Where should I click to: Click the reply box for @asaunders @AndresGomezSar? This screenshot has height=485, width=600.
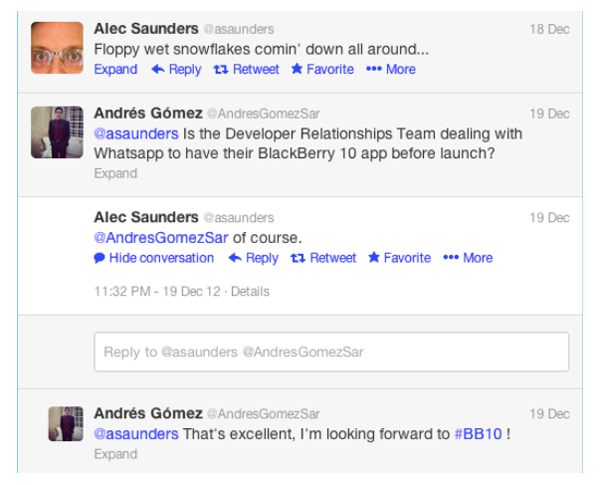click(x=331, y=352)
